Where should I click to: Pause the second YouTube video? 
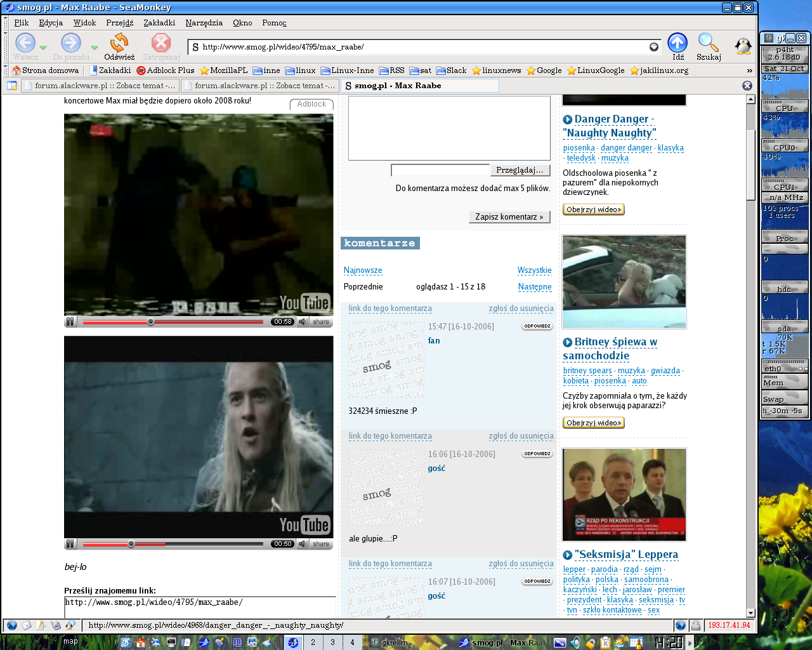coord(70,544)
